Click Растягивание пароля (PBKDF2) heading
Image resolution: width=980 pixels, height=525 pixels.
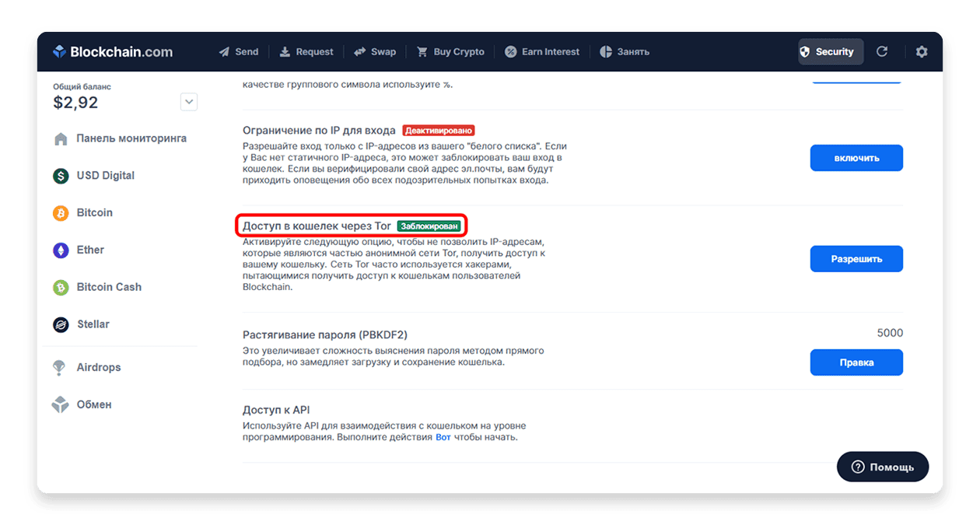click(325, 335)
